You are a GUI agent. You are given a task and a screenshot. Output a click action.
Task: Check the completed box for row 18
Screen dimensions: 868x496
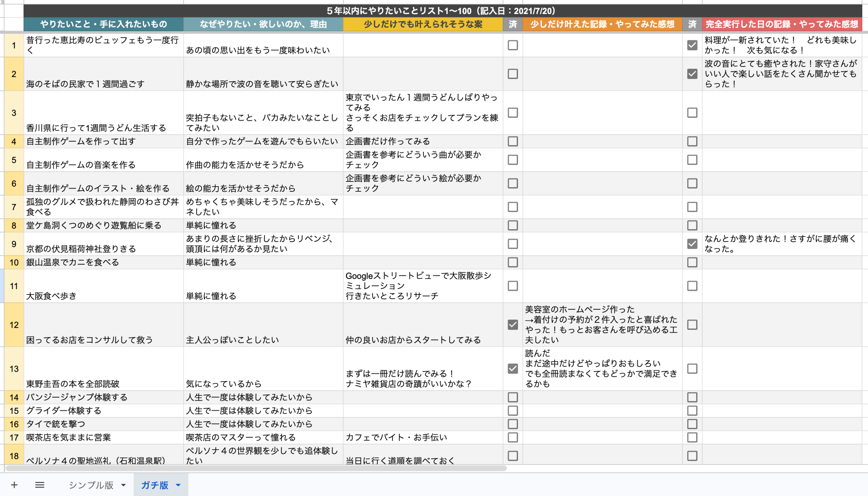pyautogui.click(x=692, y=456)
